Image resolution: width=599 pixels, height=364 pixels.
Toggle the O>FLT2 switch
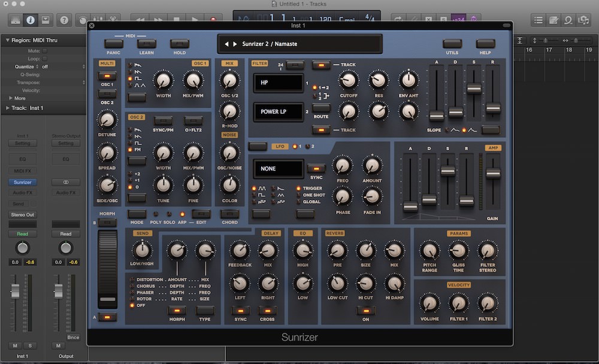[193, 121]
